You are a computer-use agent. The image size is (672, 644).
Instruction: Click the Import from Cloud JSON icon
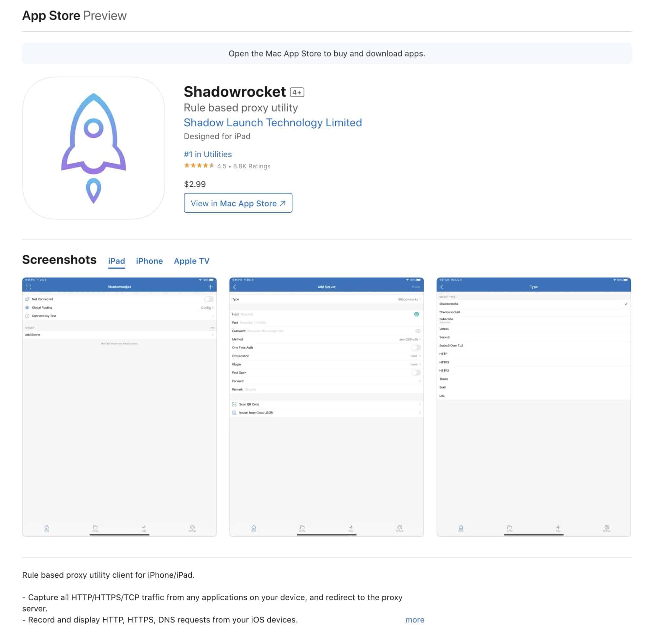234,413
